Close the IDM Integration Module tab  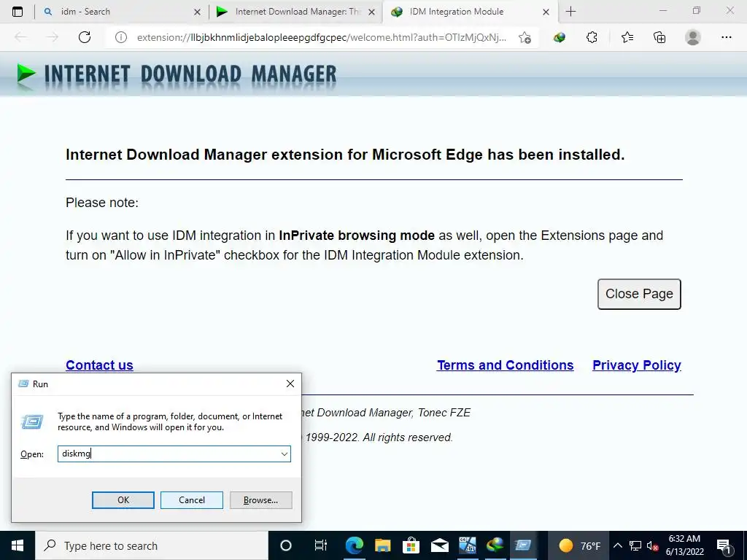pyautogui.click(x=546, y=12)
